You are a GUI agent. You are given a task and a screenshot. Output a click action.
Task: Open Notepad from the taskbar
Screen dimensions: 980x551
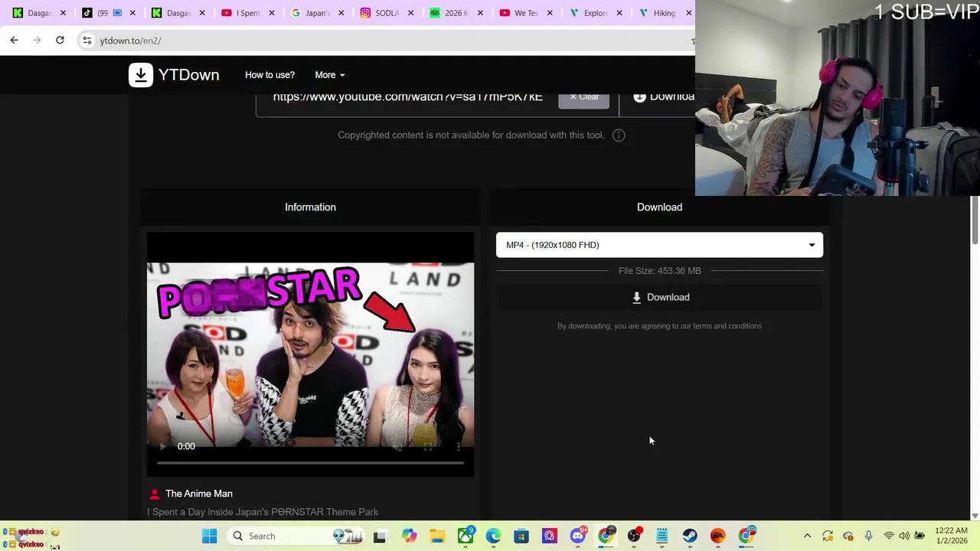click(x=662, y=536)
